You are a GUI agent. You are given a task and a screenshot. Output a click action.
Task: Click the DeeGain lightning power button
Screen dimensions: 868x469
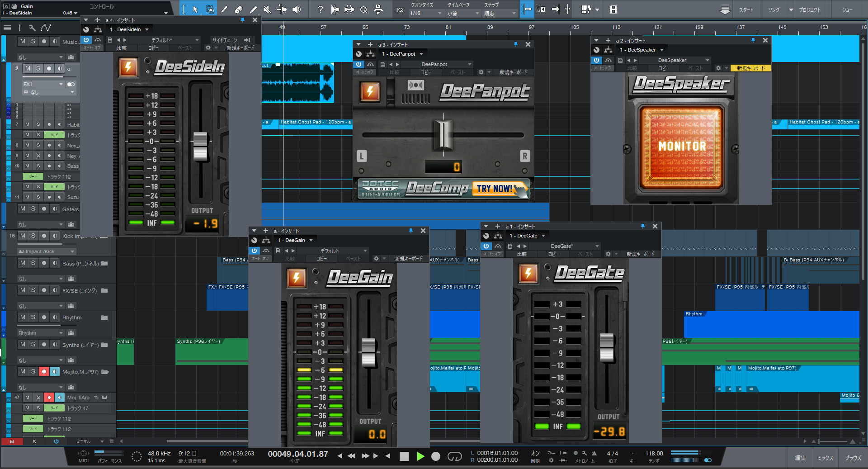point(297,278)
